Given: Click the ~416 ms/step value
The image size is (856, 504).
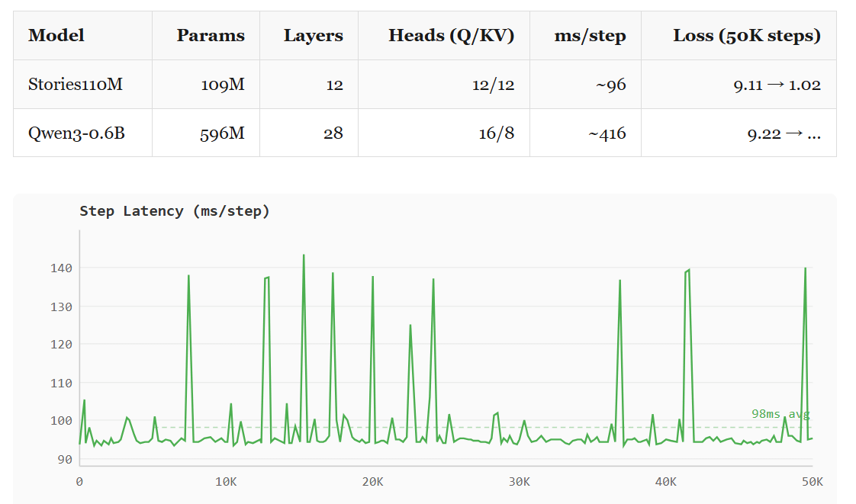Looking at the screenshot, I should [607, 133].
